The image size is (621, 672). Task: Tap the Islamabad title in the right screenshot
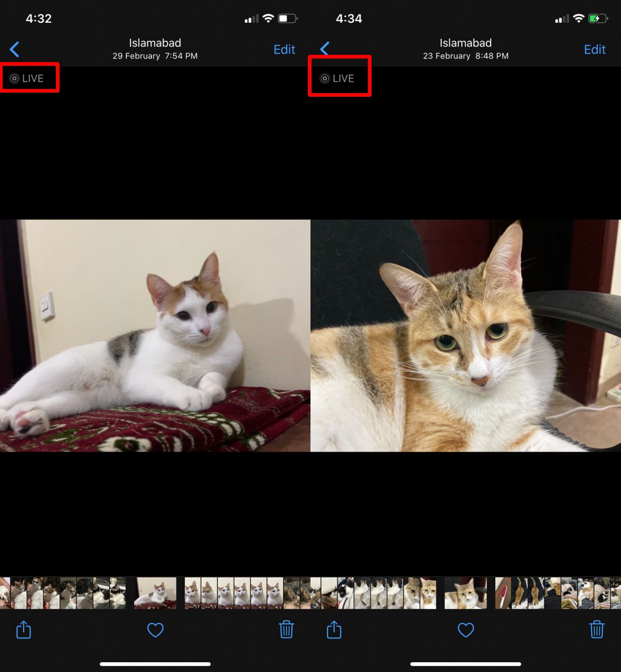tap(466, 43)
